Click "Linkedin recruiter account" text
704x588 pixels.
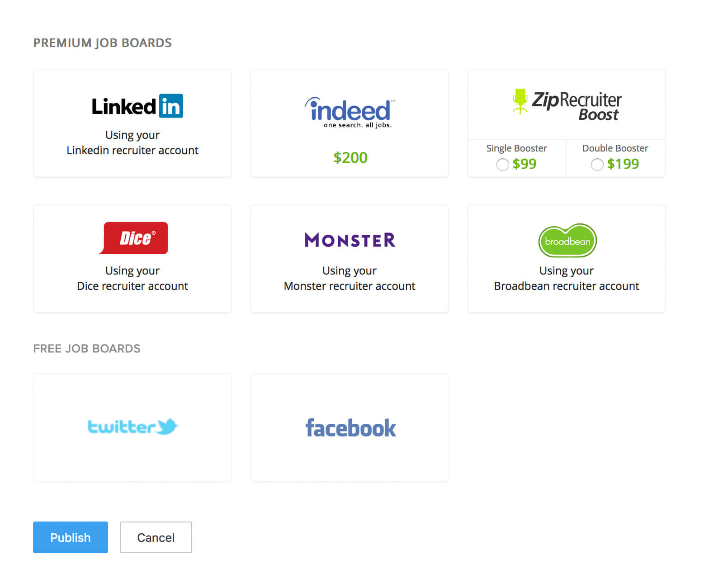click(132, 150)
